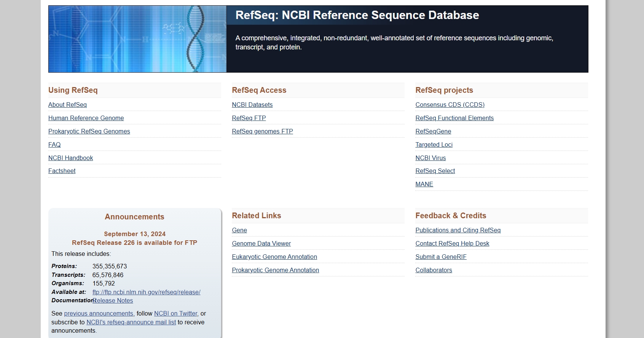This screenshot has height=338, width=644.
Task: Click the Announcements heading
Action: coord(135,217)
